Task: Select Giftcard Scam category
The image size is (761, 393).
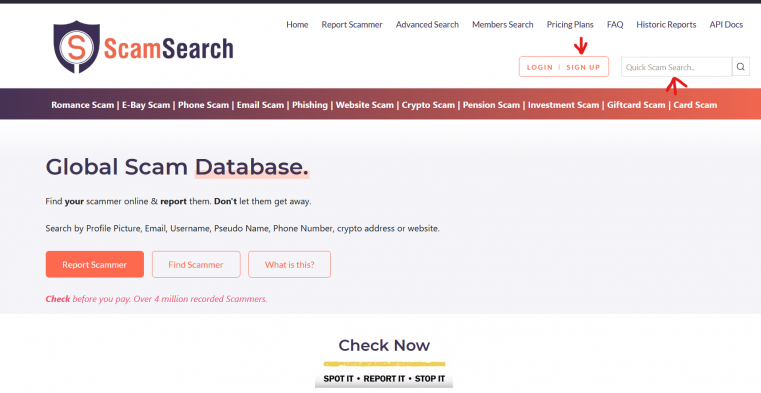Action: (x=636, y=105)
